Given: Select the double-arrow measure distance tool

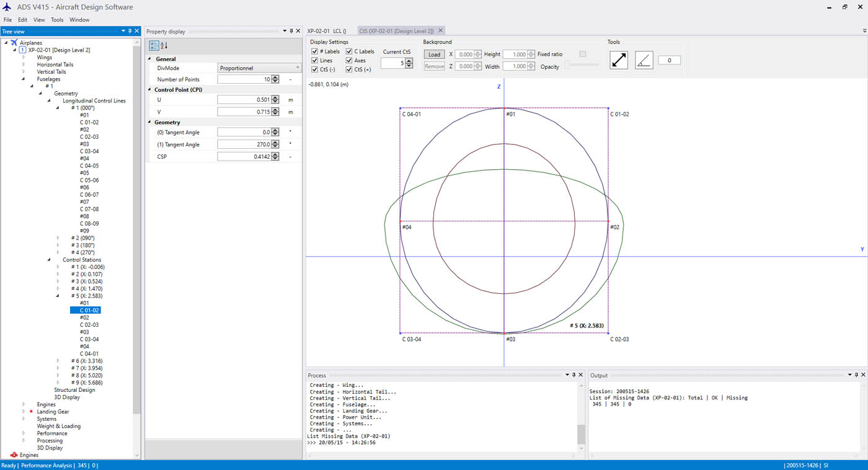Looking at the screenshot, I should click(x=619, y=60).
